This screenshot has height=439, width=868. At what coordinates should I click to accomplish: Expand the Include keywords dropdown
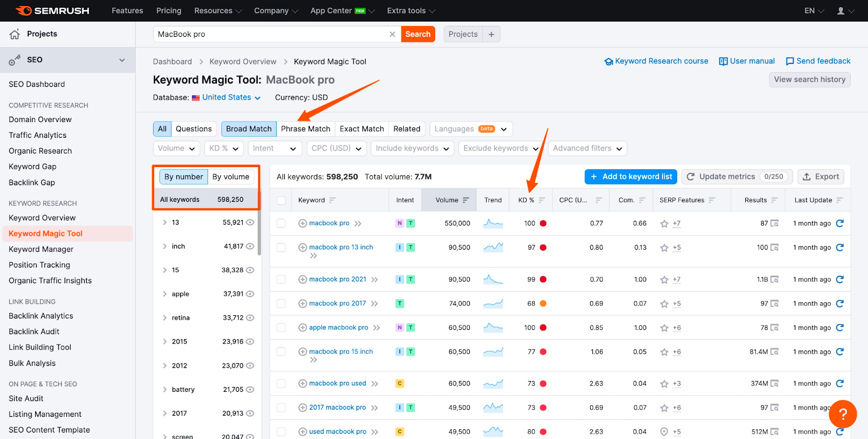click(x=413, y=148)
